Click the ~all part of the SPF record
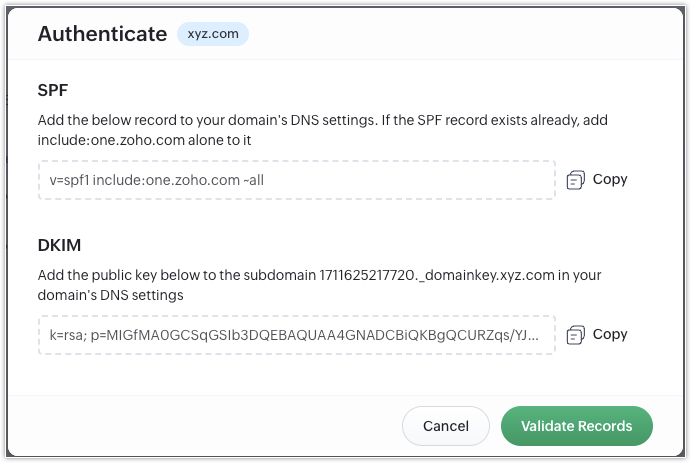This screenshot has width=691, height=463. (x=253, y=180)
